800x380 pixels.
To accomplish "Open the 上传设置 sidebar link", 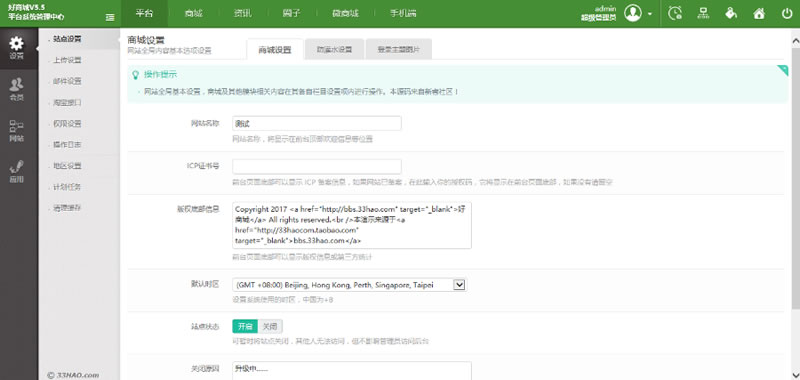I will (68, 60).
